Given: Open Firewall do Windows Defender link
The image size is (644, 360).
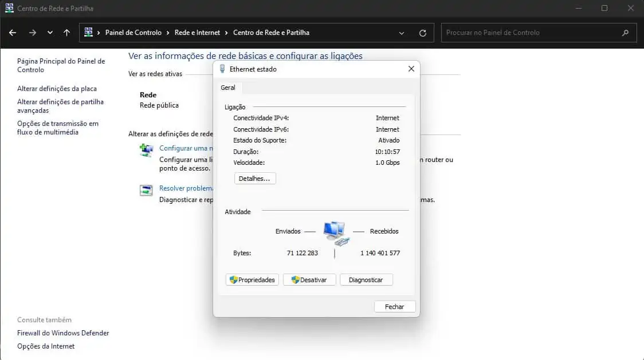Looking at the screenshot, I should coord(63,333).
